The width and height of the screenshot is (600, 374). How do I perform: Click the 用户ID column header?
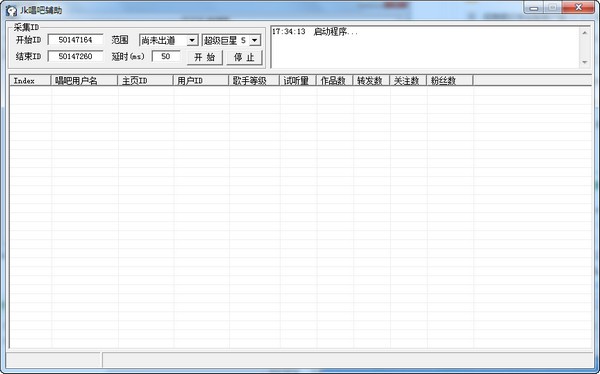(x=201, y=80)
